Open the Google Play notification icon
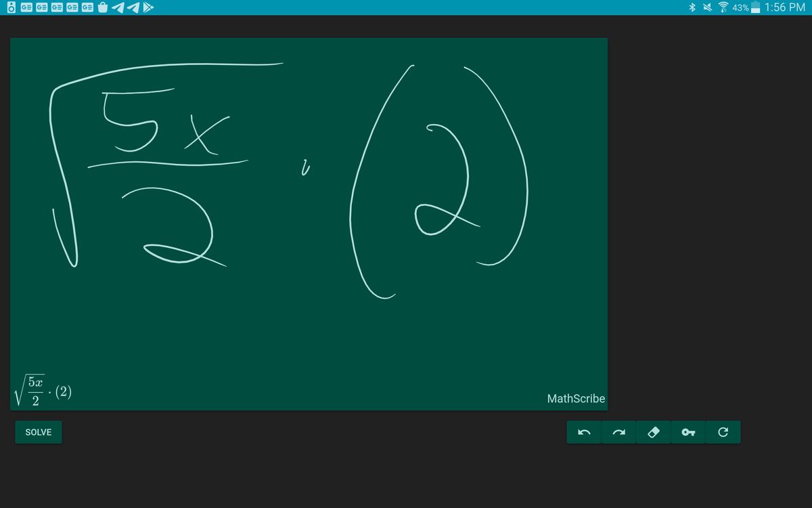Viewport: 812px width, 508px height. 148,8
